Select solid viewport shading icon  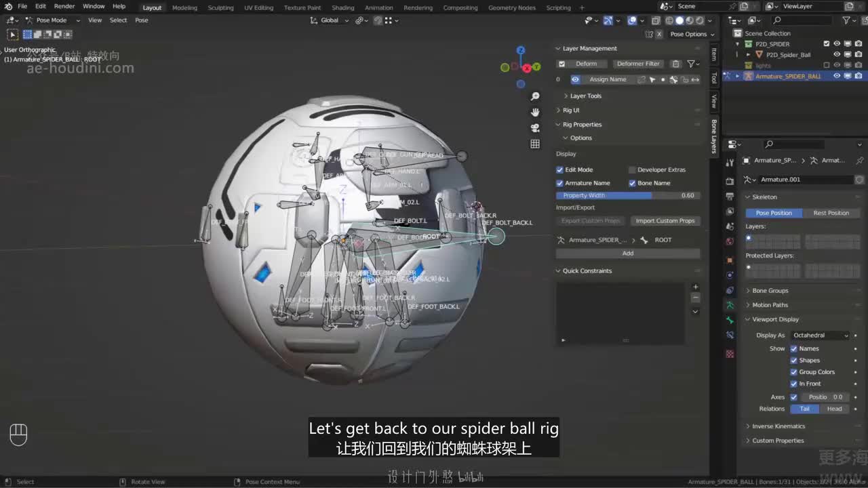(x=679, y=20)
